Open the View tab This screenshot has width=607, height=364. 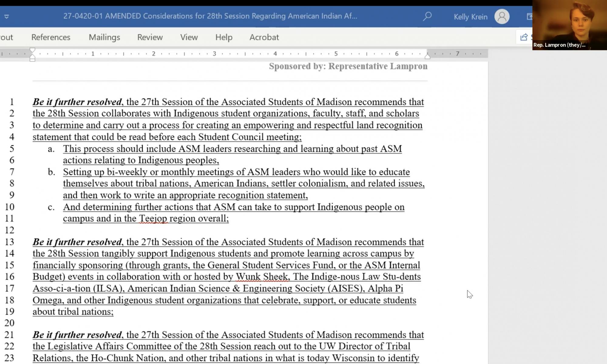pos(189,37)
